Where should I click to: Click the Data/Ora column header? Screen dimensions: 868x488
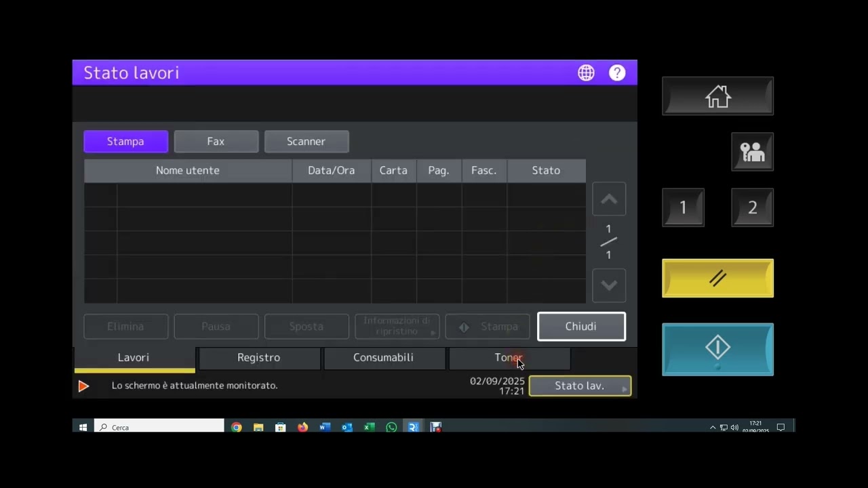point(332,171)
